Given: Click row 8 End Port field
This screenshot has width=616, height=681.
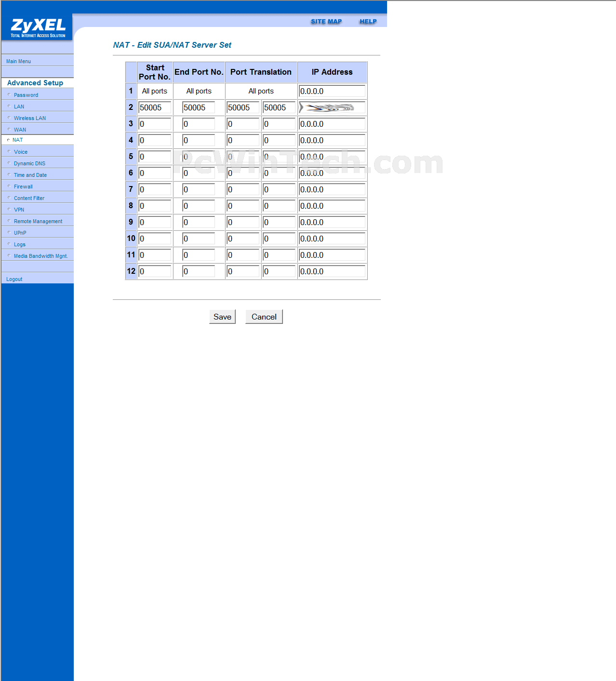Looking at the screenshot, I should tap(199, 206).
